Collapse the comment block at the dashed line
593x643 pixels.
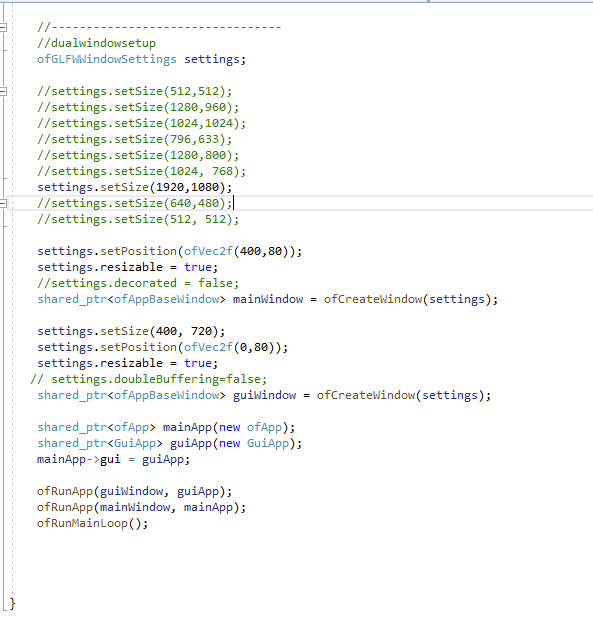tap(3, 27)
